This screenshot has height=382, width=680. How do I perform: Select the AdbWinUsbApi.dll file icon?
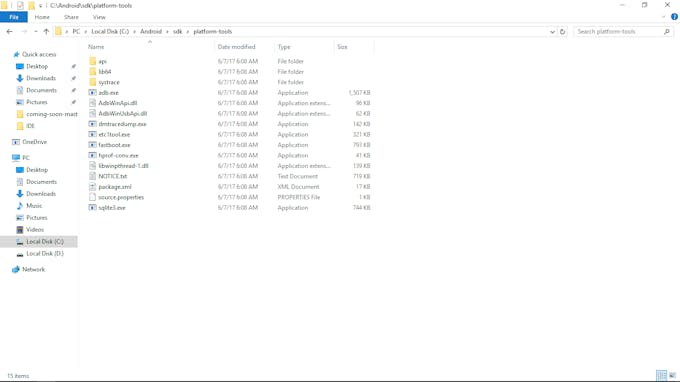[92, 113]
